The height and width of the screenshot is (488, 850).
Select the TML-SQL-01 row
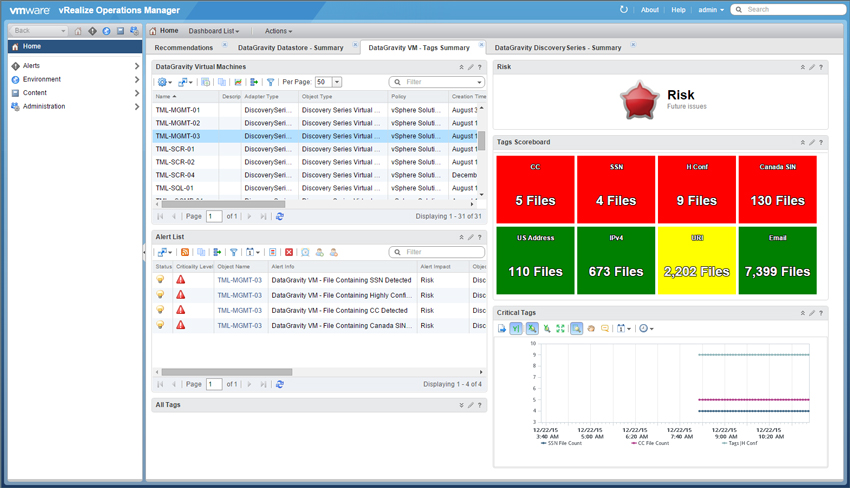[x=315, y=188]
